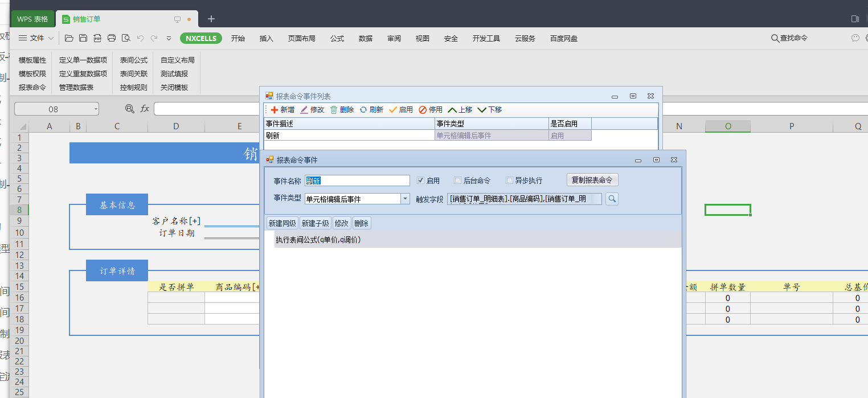
Task: Open the cell name box dropdown
Action: (x=96, y=109)
